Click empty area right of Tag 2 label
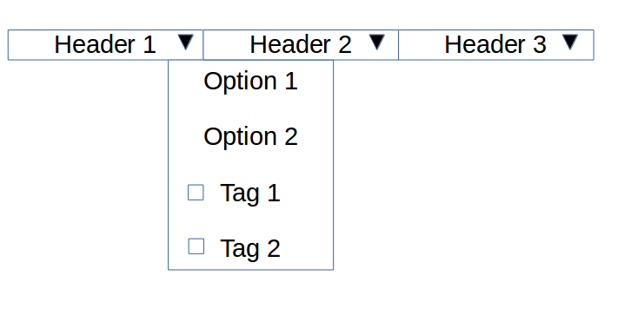This screenshot has height=315, width=644. (x=307, y=248)
